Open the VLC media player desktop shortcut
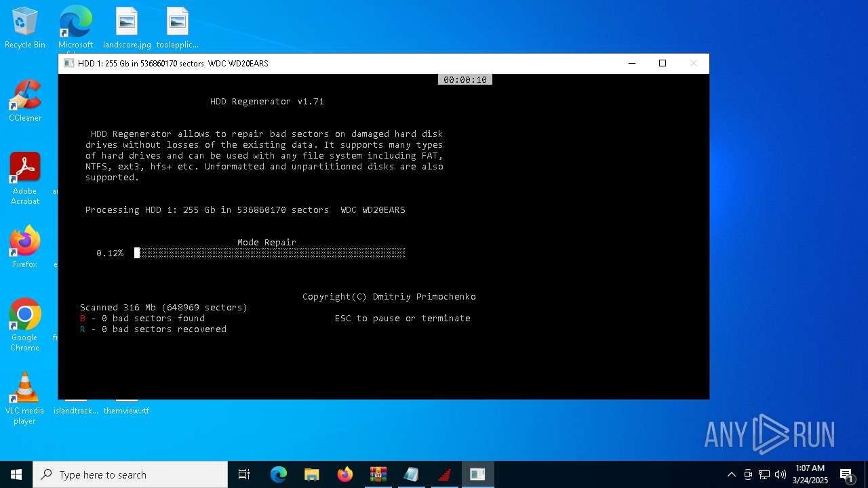 (25, 399)
